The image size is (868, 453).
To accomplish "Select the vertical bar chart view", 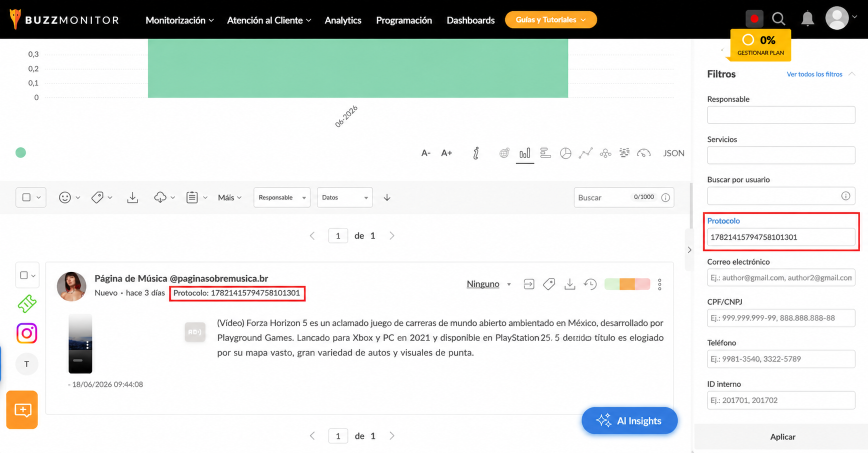I will (x=524, y=153).
